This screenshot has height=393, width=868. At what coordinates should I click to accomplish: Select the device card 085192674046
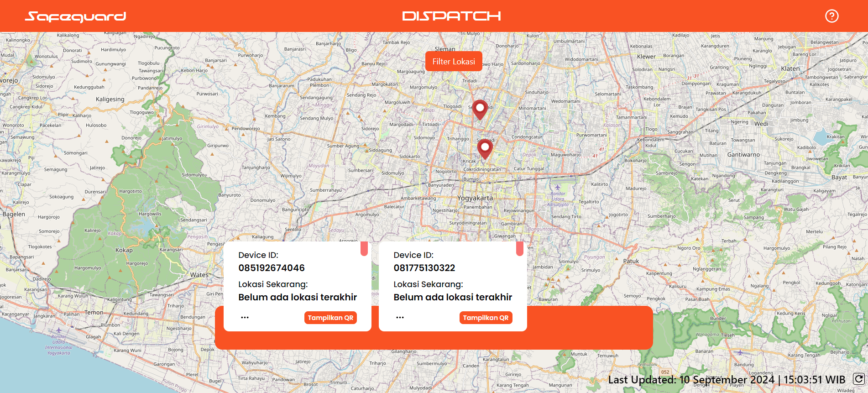(x=298, y=286)
